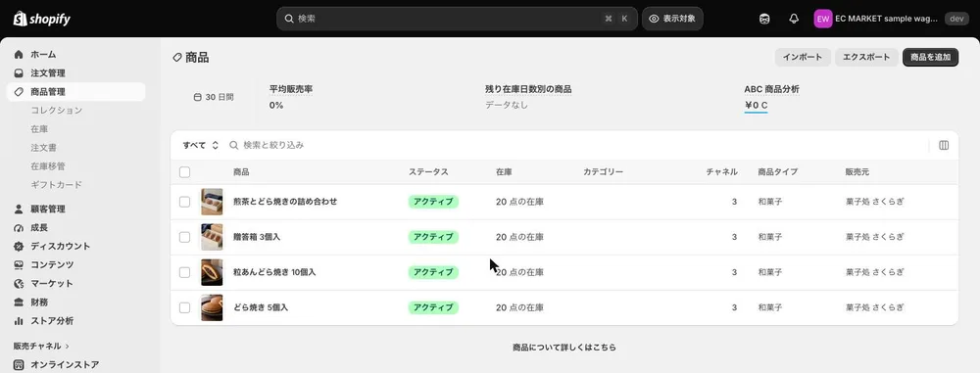The height and width of the screenshot is (373, 980).
Task: Click the 成長 gauge icon
Action: (x=19, y=227)
